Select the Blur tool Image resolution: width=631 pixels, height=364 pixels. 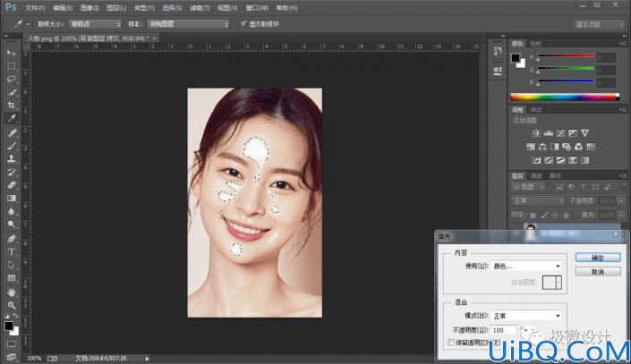12,212
